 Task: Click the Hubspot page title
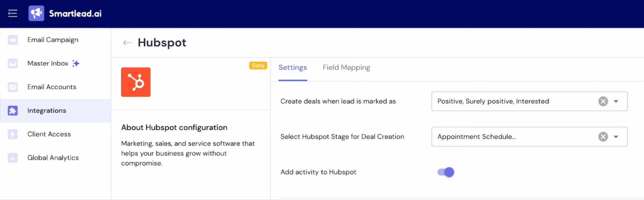[162, 43]
